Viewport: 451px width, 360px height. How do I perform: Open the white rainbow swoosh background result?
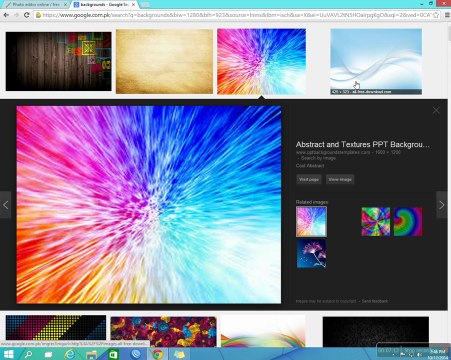click(263, 332)
